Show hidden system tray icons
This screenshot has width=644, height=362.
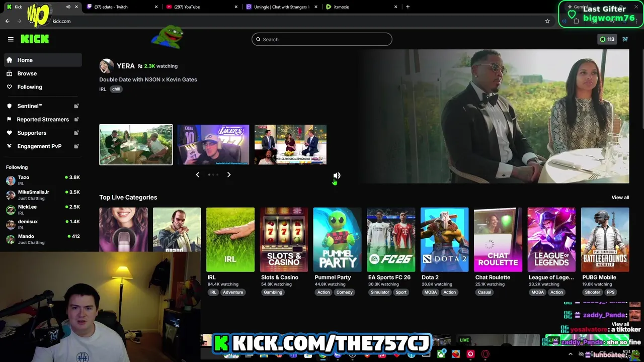(x=571, y=354)
